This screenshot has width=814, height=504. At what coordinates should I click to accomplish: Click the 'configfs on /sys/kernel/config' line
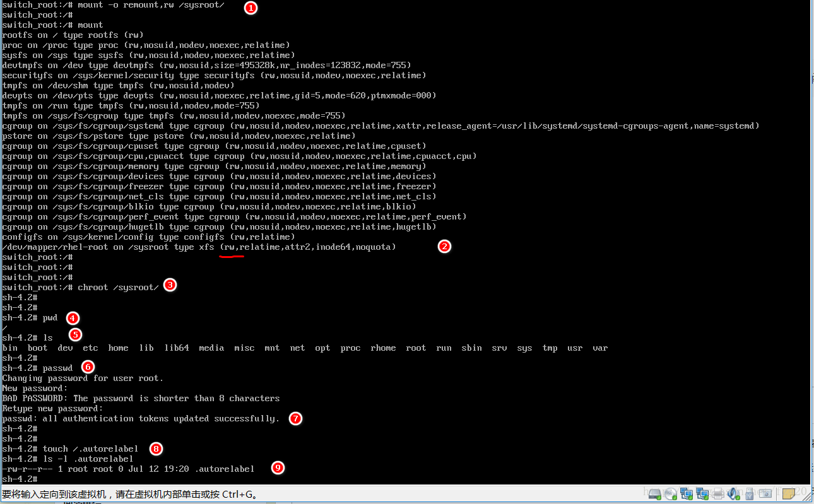click(149, 237)
